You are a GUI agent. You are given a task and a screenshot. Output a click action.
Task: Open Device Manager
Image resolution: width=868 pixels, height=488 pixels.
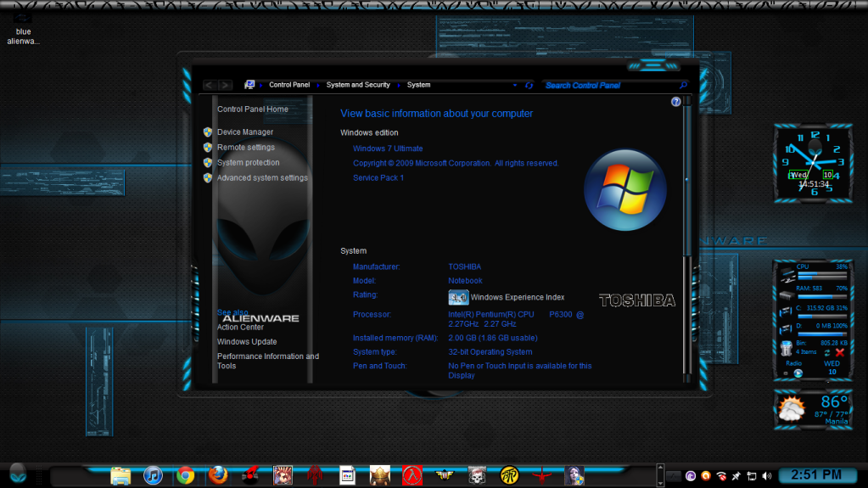(x=245, y=132)
